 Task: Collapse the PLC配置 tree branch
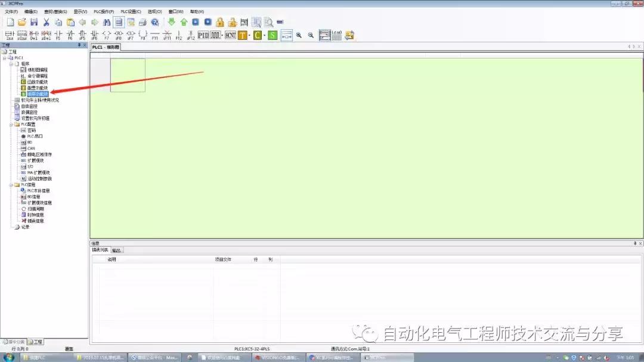pos(11,125)
